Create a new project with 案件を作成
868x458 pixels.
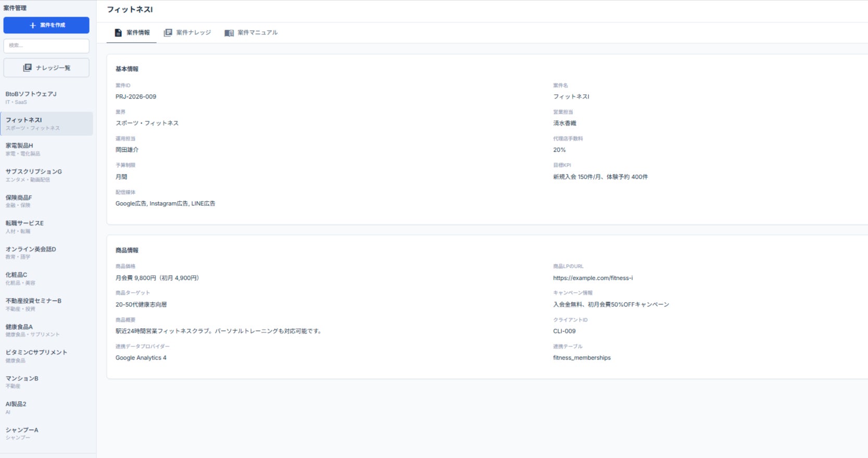pos(46,25)
